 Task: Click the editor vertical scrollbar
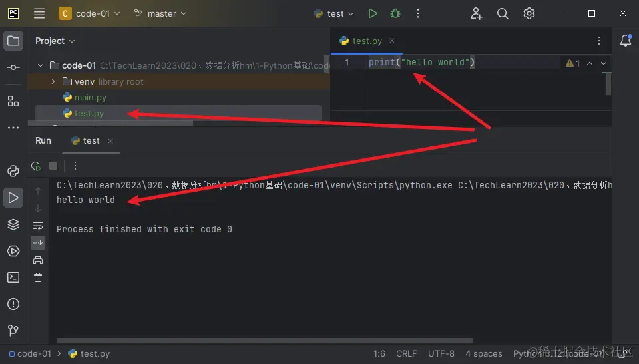pos(608,84)
